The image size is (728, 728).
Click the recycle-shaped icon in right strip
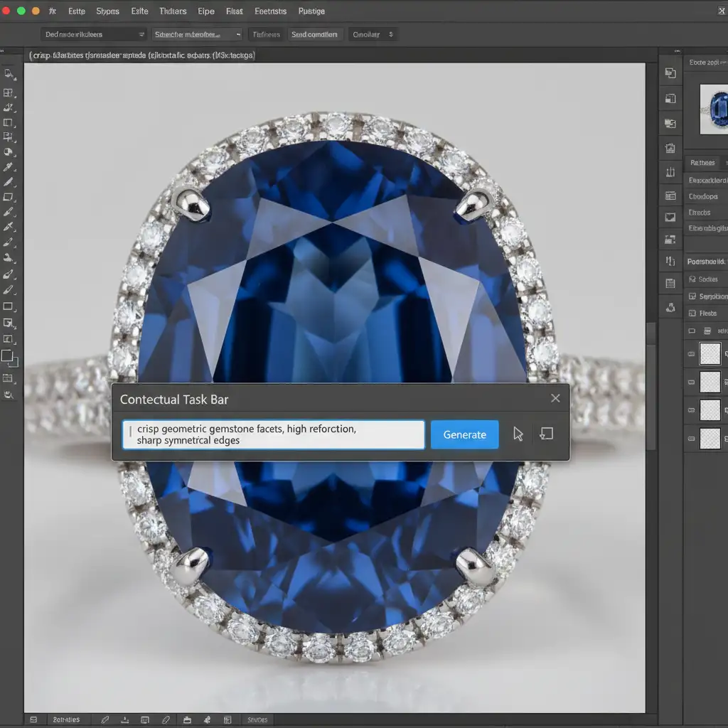click(670, 308)
